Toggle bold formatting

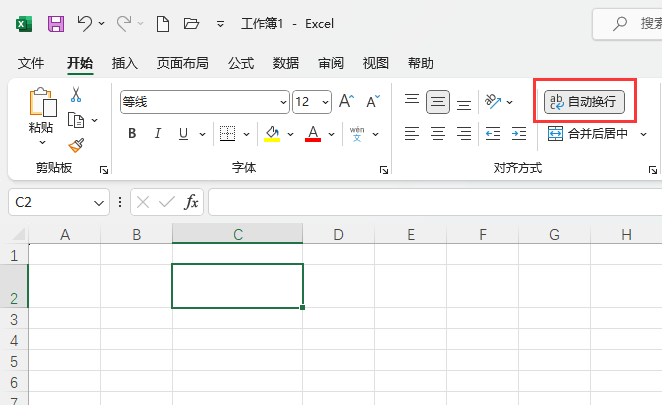[132, 133]
